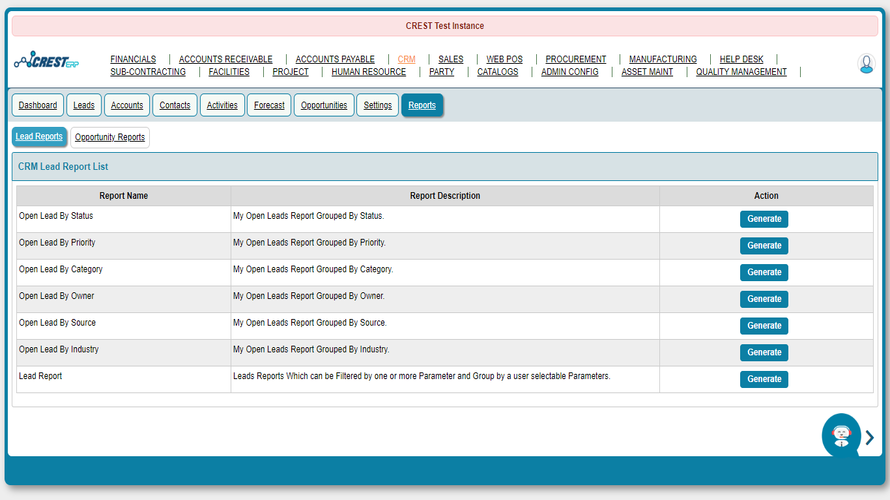Generate the Open Lead By Status report

(764, 219)
